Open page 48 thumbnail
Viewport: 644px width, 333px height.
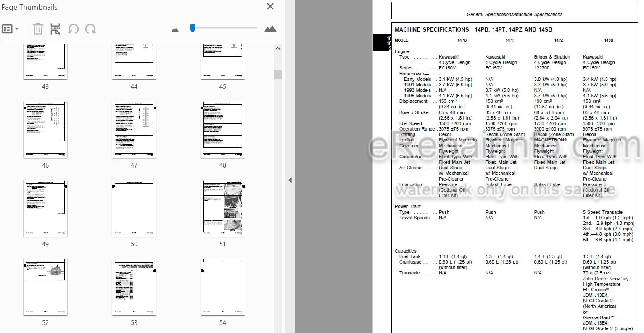coord(223,130)
